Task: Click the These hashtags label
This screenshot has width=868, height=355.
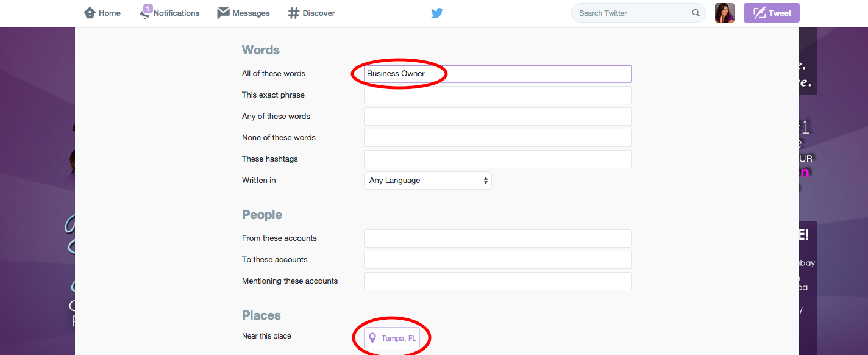Action: [x=270, y=159]
